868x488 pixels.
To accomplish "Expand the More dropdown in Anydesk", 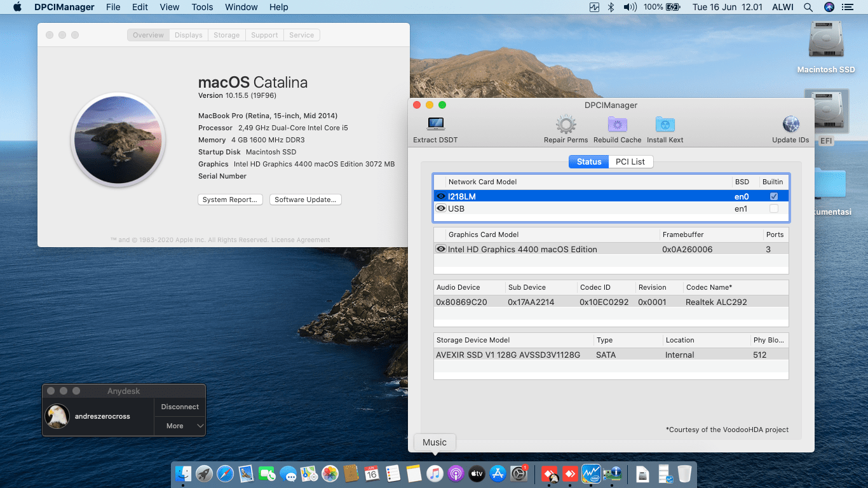I will [x=180, y=426].
